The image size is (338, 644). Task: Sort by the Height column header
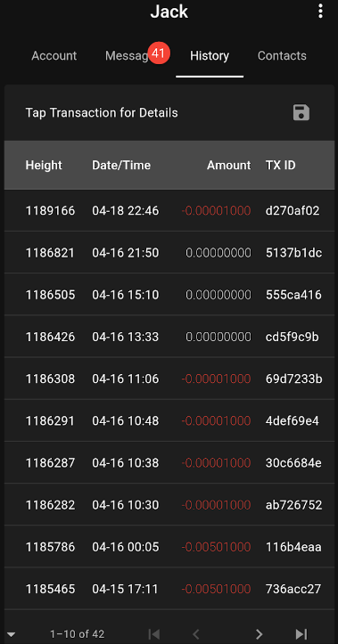pyautogui.click(x=44, y=165)
